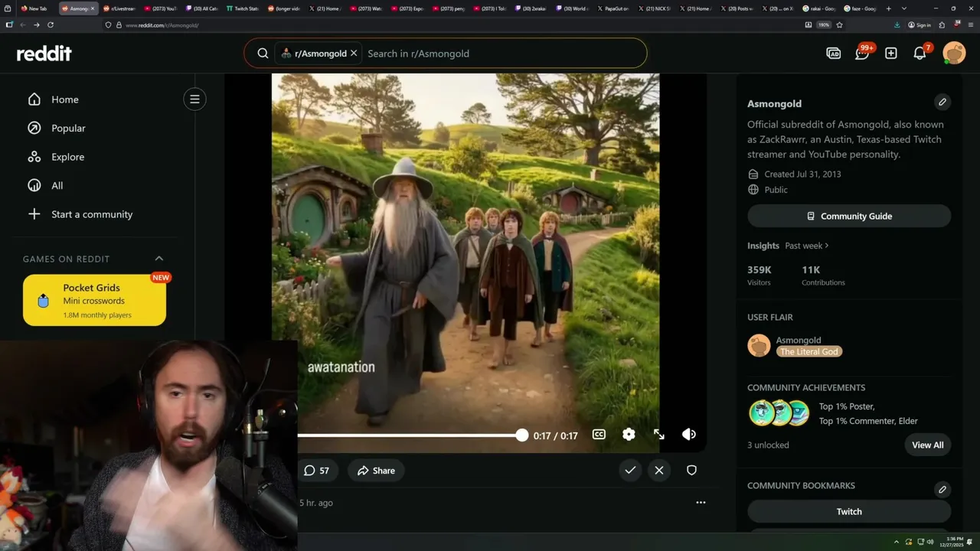
Task: Open extensions puzzle icon
Action: pyautogui.click(x=942, y=24)
